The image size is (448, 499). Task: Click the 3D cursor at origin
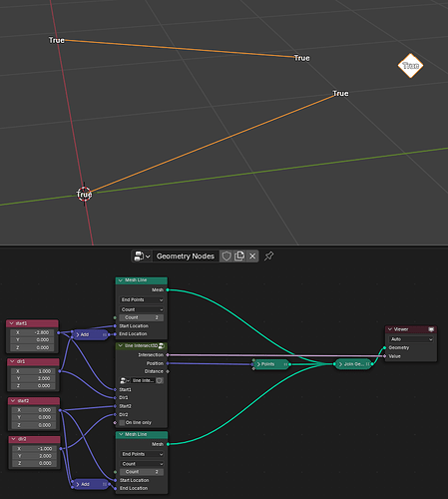point(84,194)
